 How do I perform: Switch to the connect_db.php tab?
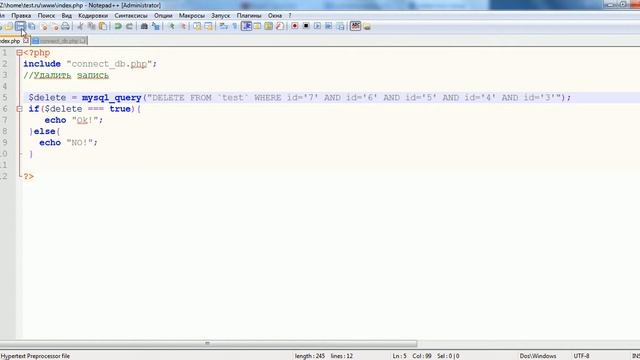59,41
